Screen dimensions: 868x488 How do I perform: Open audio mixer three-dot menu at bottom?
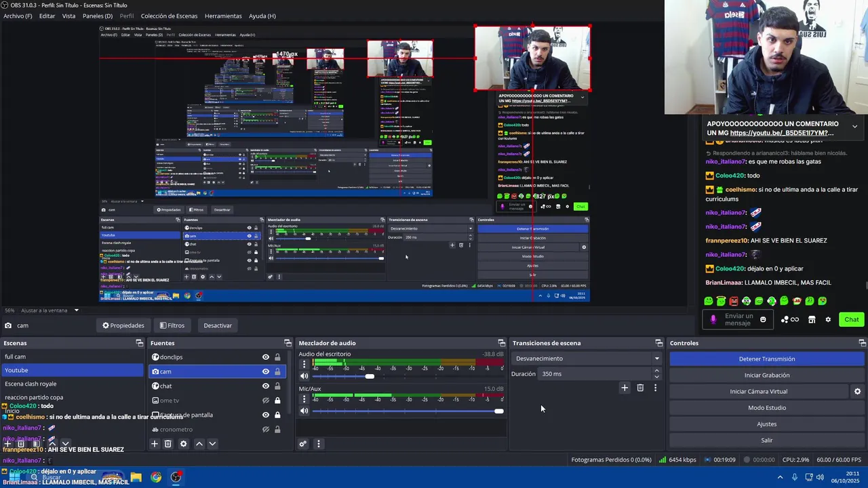pyautogui.click(x=318, y=444)
